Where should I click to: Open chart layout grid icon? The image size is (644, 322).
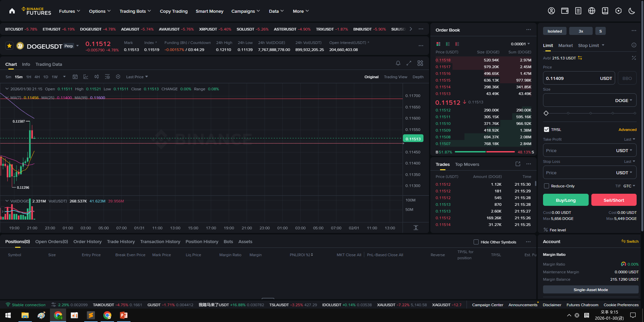click(x=420, y=63)
